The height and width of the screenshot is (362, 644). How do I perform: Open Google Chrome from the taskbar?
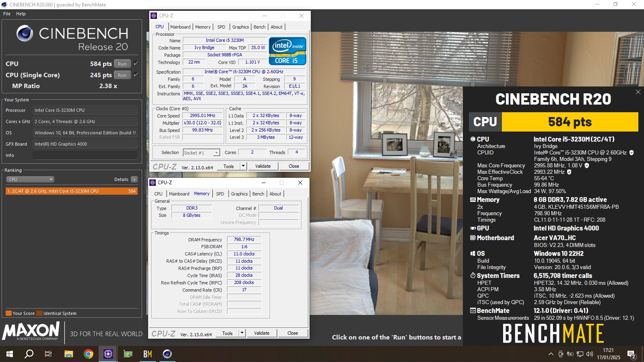tap(89, 354)
